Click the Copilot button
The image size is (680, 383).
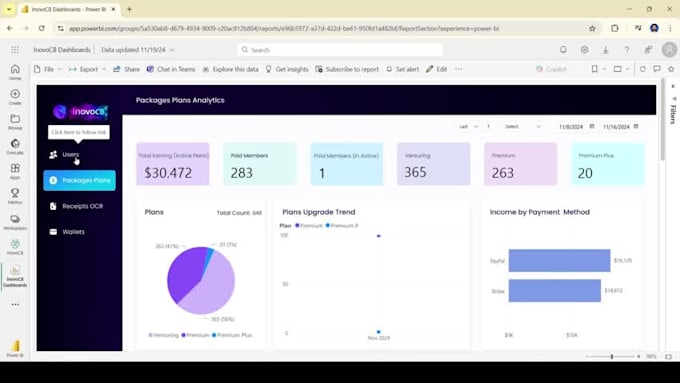pos(551,69)
